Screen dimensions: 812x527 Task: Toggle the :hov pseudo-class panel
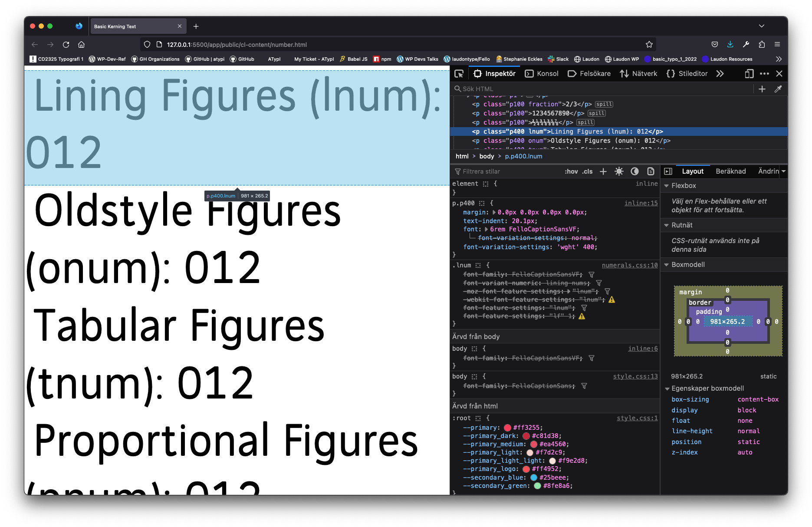click(571, 171)
